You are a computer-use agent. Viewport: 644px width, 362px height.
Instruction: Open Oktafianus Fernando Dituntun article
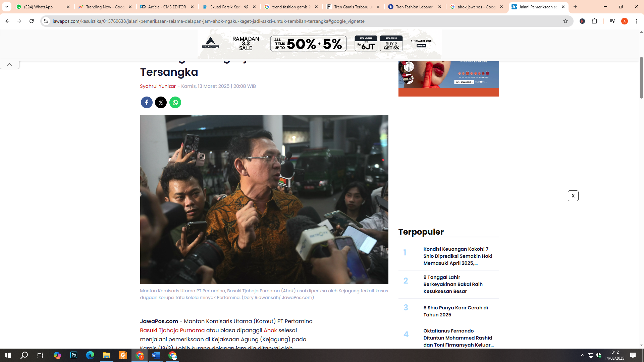pos(458,338)
